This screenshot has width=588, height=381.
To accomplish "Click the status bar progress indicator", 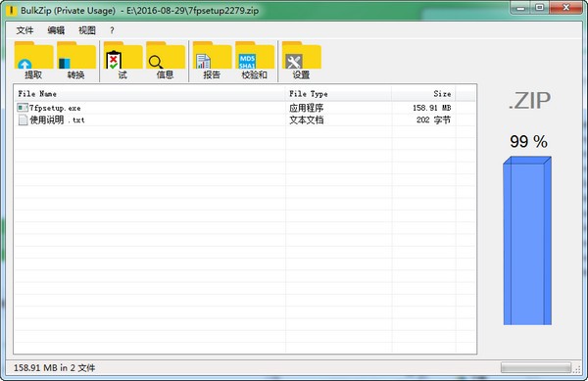I will pos(536,367).
